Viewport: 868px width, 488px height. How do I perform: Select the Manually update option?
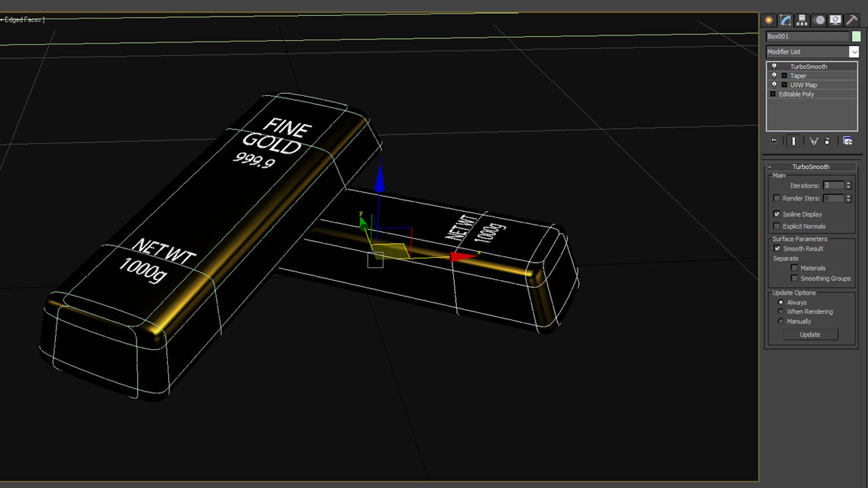pyautogui.click(x=781, y=321)
